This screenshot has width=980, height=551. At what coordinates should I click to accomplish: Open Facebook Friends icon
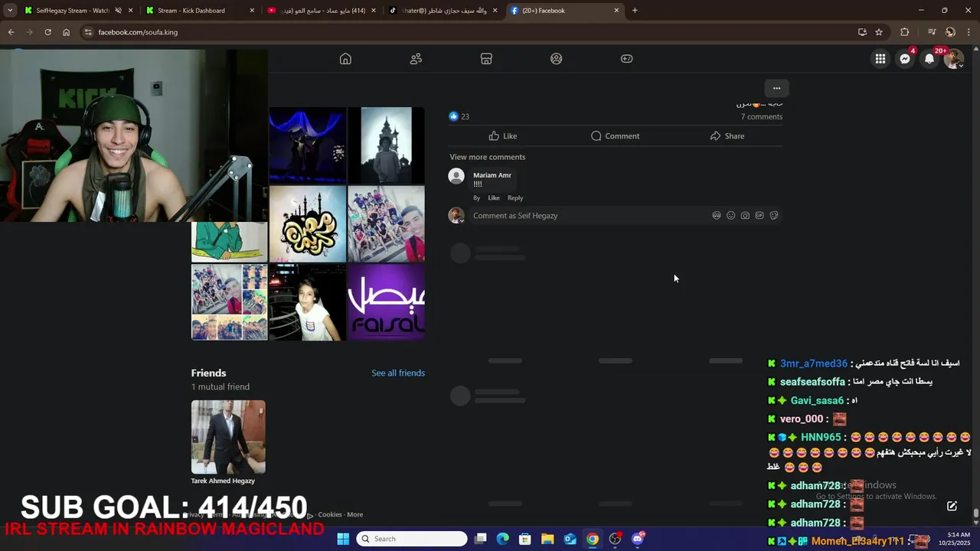coord(416,59)
